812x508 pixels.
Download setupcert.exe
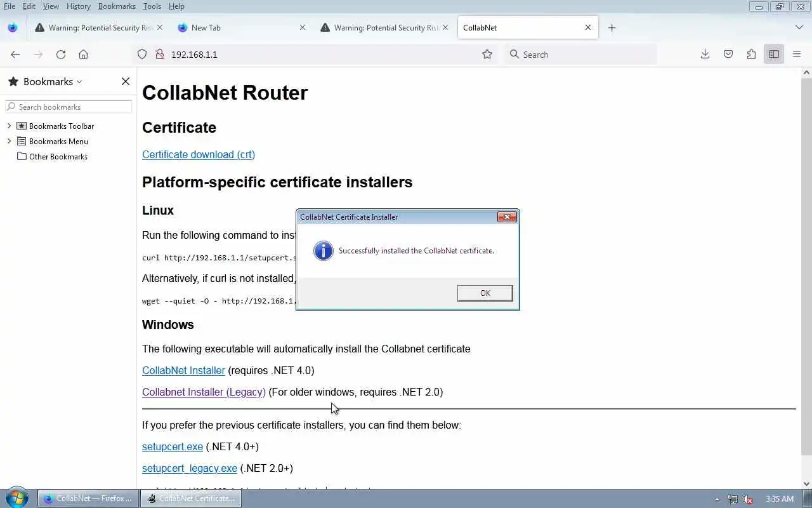pyautogui.click(x=173, y=446)
